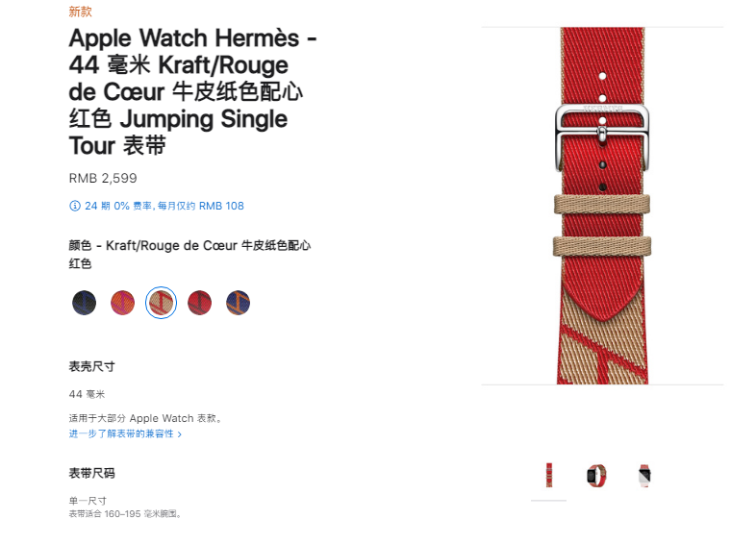Select the watch face close-up thumbnail
The image size is (756, 544).
coord(644,475)
